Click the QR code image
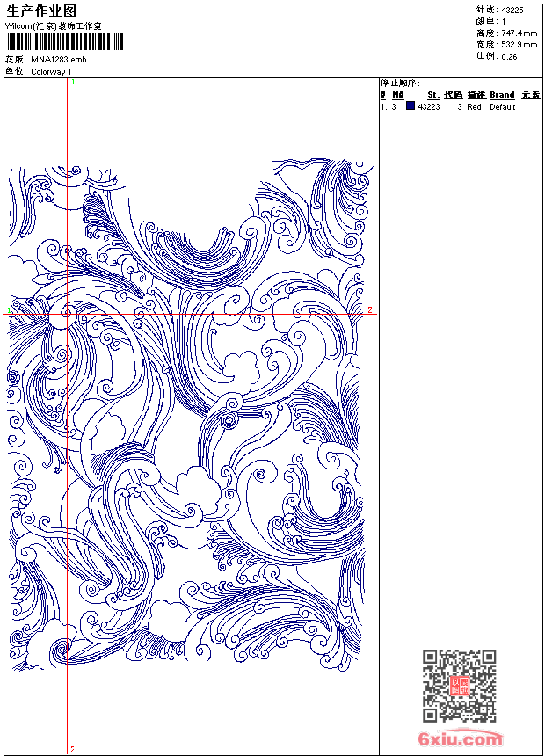 pos(460,686)
